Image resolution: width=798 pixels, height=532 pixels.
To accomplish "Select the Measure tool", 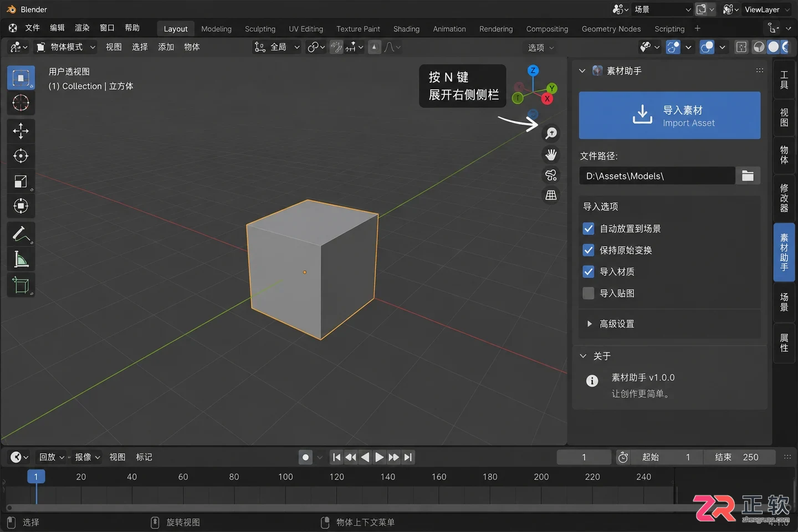I will point(21,259).
